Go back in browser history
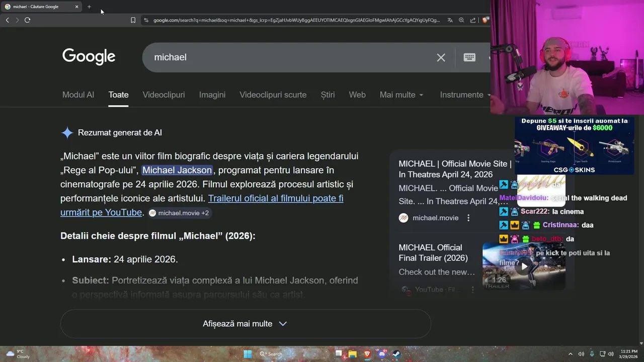 (7, 20)
